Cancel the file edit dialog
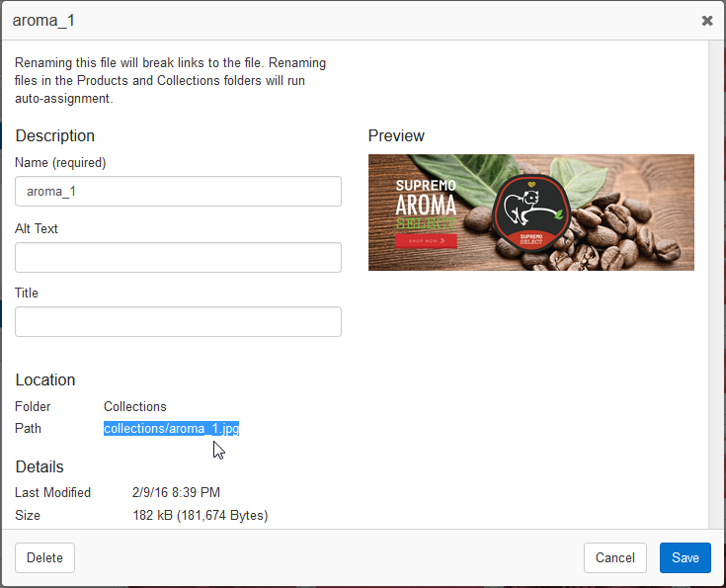This screenshot has width=726, height=588. pos(614,557)
